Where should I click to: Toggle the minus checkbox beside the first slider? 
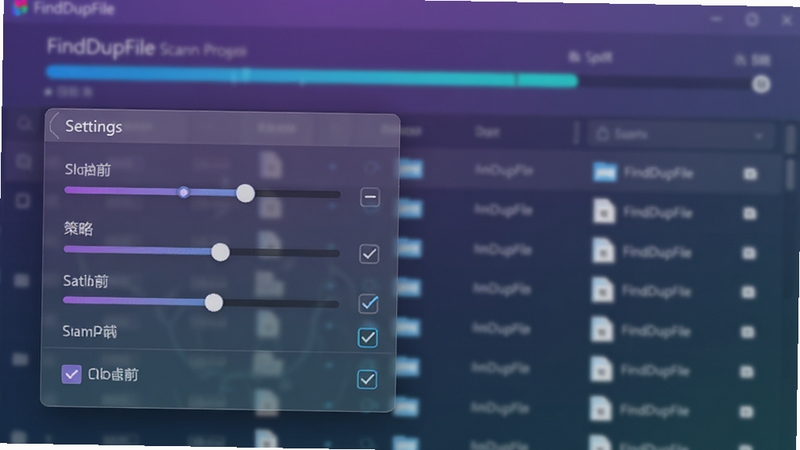370,197
